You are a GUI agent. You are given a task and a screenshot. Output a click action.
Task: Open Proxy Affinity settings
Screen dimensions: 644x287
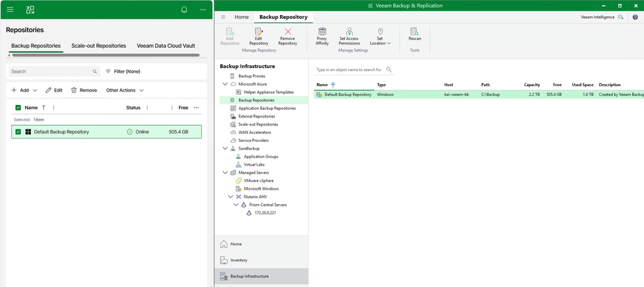coord(322,36)
